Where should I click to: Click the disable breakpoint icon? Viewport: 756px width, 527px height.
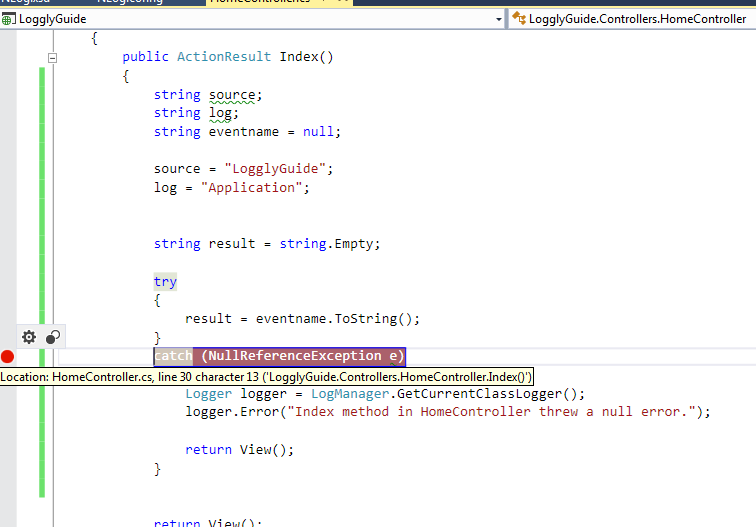pyautogui.click(x=53, y=337)
